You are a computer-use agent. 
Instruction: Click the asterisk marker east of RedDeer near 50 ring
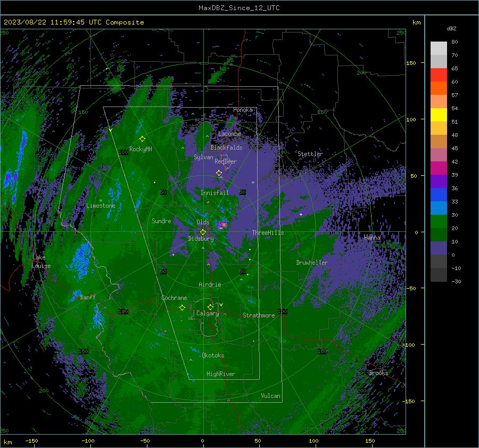[x=253, y=183]
